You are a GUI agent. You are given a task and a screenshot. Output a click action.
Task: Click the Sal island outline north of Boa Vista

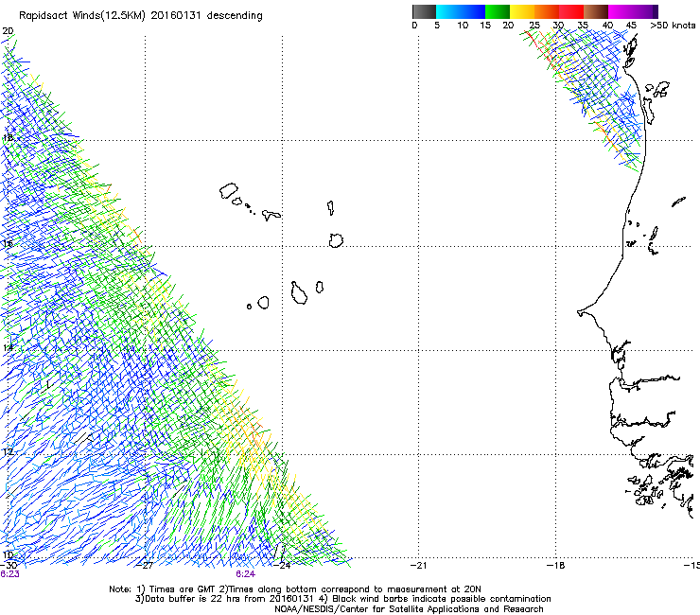(331, 207)
